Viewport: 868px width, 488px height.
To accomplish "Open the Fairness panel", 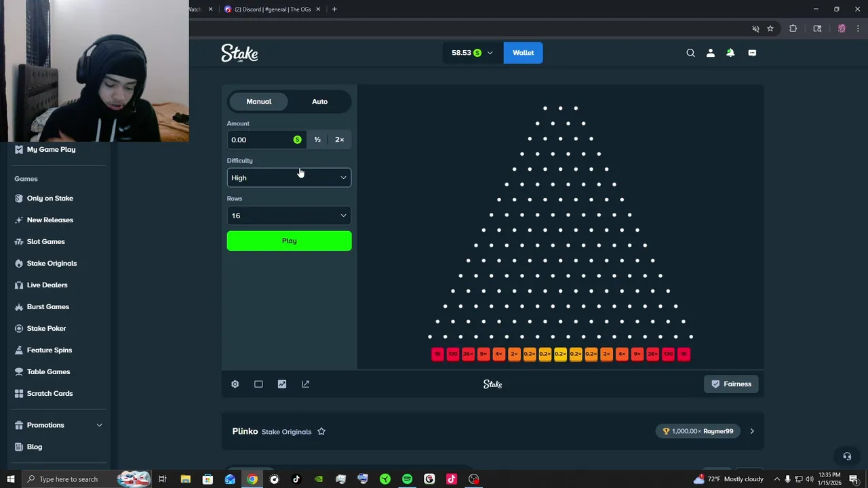I will (731, 384).
